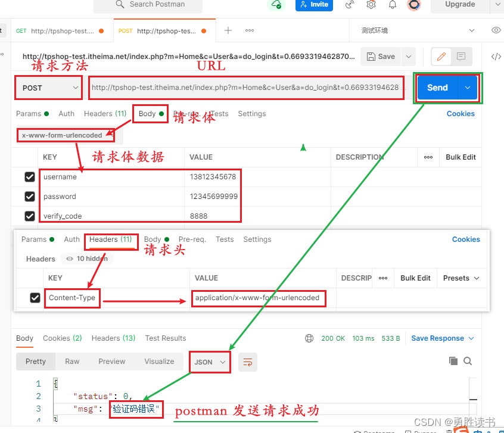The height and width of the screenshot is (433, 504).
Task: Show the 10 hidden headers
Action: [87, 258]
